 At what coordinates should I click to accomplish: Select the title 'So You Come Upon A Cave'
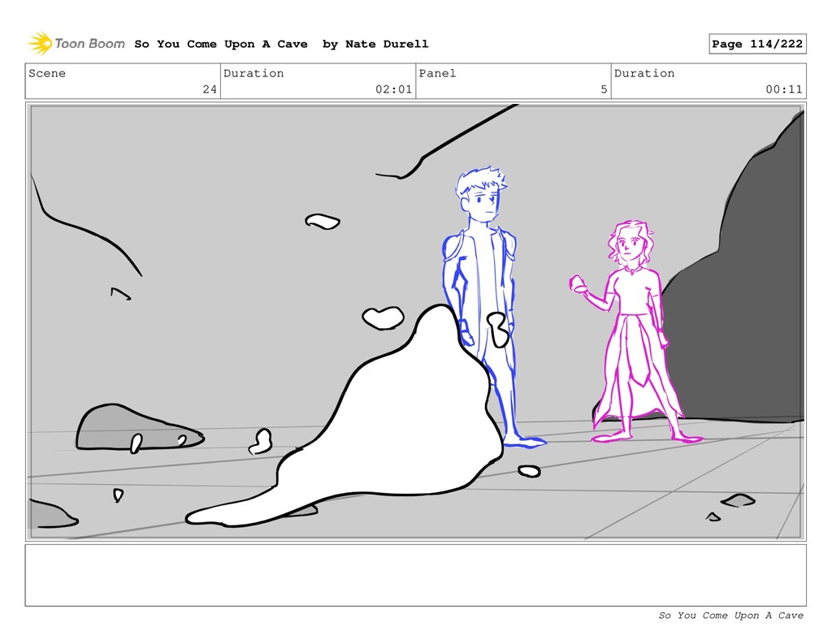221,44
